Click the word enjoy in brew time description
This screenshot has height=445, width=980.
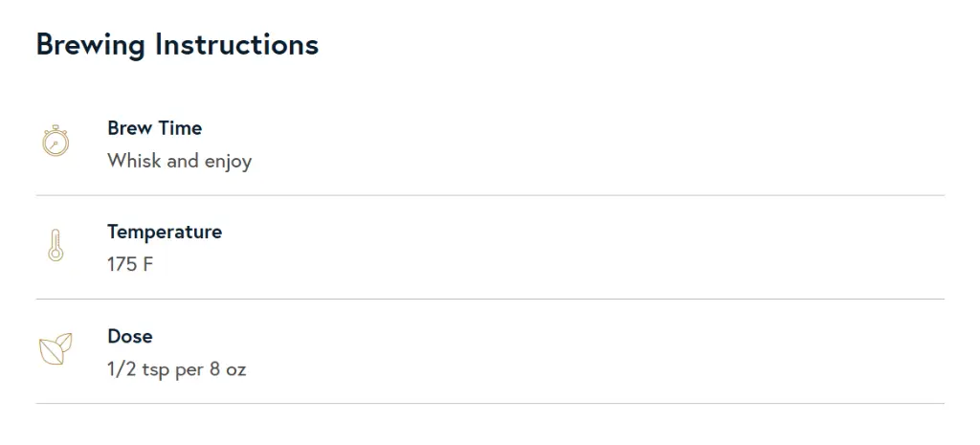click(228, 161)
